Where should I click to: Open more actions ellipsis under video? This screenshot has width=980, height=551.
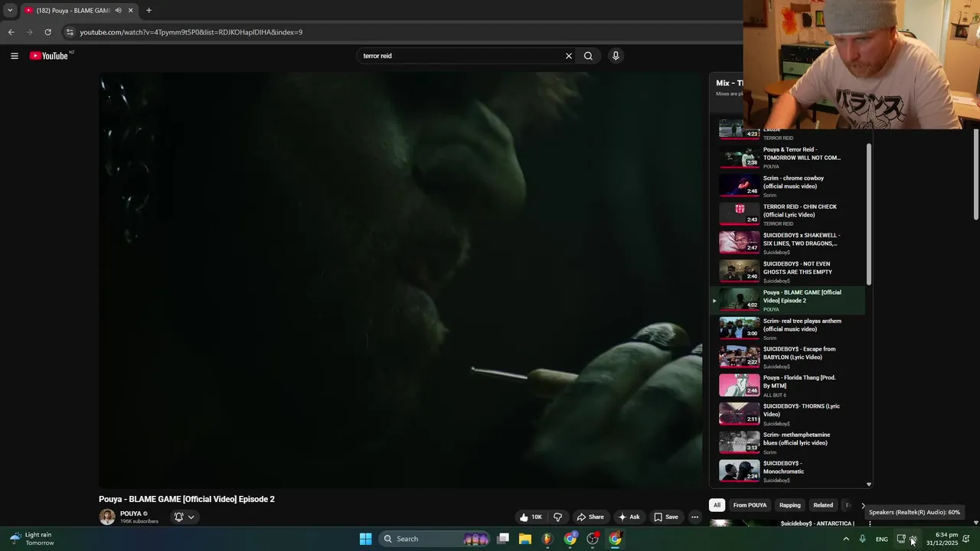(694, 517)
